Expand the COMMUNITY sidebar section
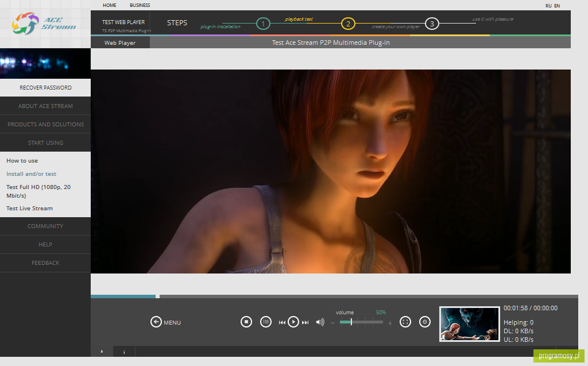This screenshot has height=366, width=588. coord(45,226)
